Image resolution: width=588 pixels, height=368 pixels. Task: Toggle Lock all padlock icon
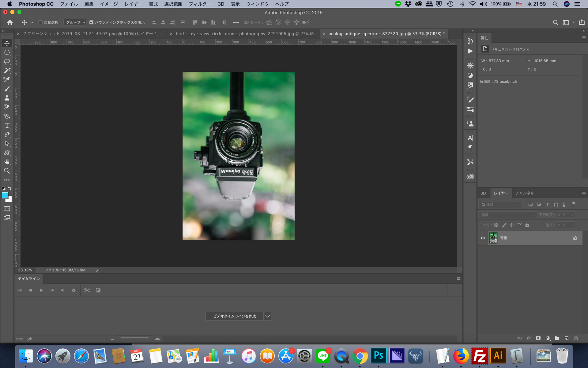tap(527, 225)
